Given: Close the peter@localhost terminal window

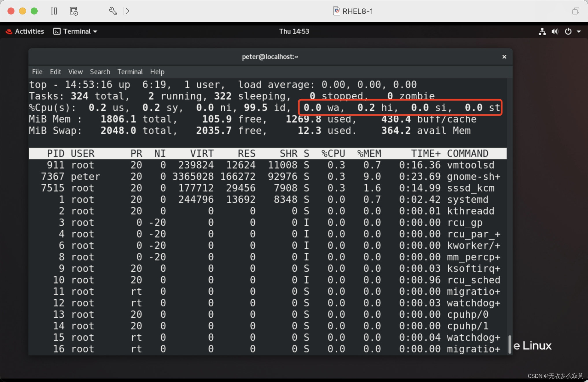Looking at the screenshot, I should 504,57.
